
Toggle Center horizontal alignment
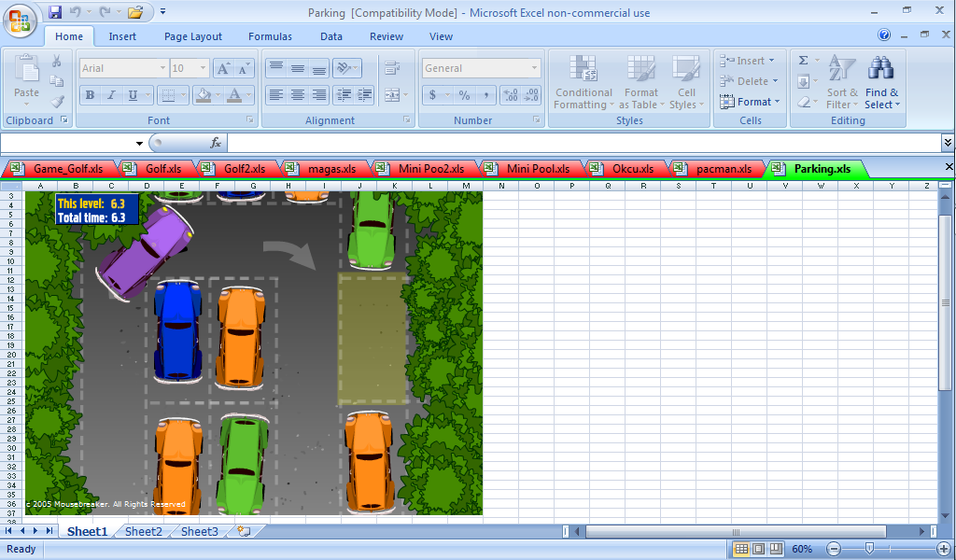point(298,94)
